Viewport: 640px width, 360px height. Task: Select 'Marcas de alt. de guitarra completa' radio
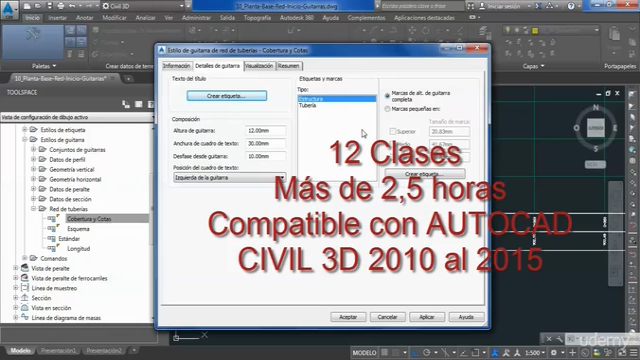(x=387, y=96)
